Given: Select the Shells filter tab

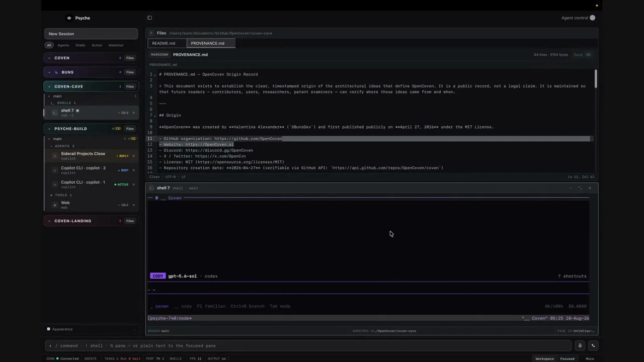Looking at the screenshot, I should coord(80,45).
